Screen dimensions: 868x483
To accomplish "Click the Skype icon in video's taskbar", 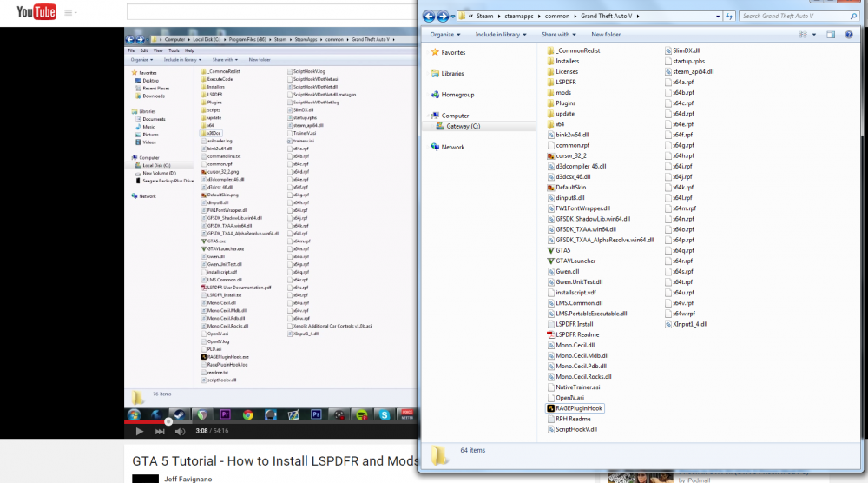I will pyautogui.click(x=385, y=414).
